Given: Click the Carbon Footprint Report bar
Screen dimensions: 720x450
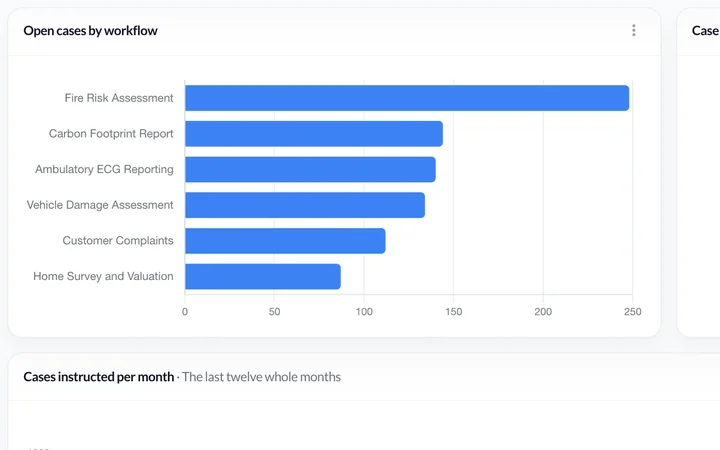Looking at the screenshot, I should point(314,134).
